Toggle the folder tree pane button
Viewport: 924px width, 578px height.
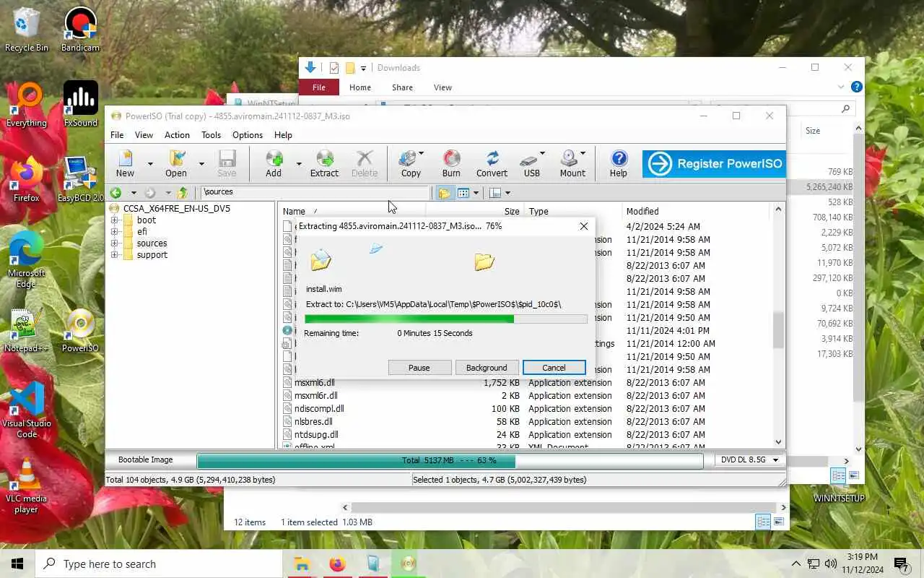point(445,193)
